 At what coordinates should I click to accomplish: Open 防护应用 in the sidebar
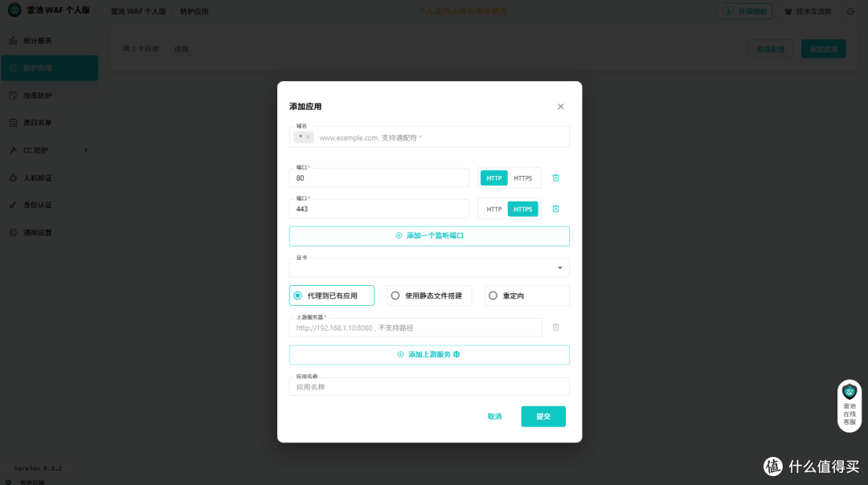[x=49, y=68]
